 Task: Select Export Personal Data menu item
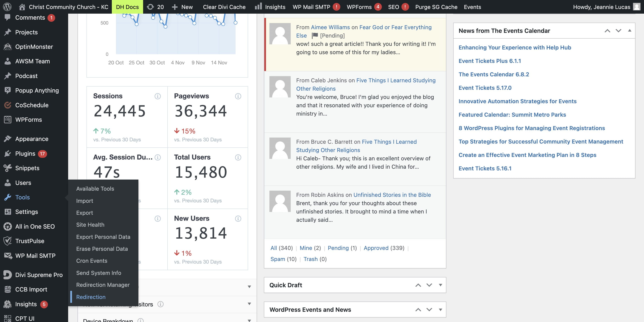click(x=103, y=237)
